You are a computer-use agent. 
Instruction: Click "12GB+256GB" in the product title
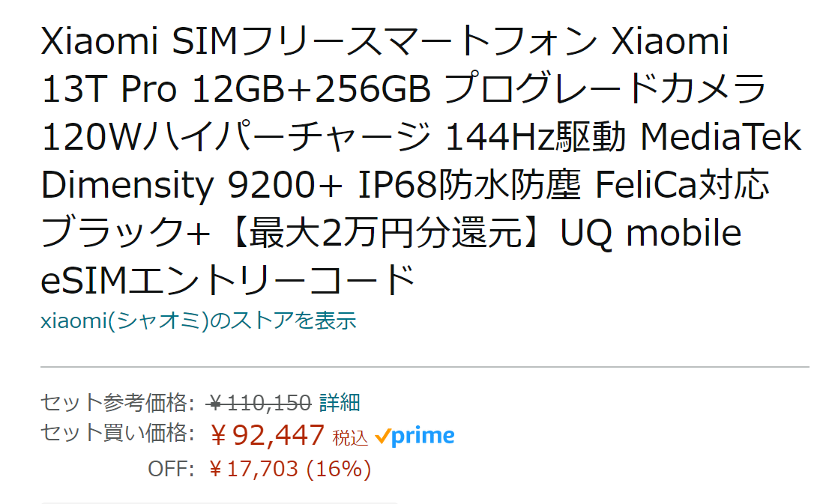pyautogui.click(x=312, y=90)
